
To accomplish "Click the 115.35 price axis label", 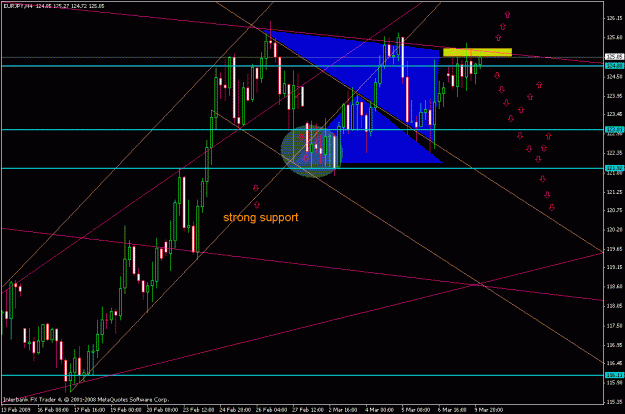I will [614, 402].
